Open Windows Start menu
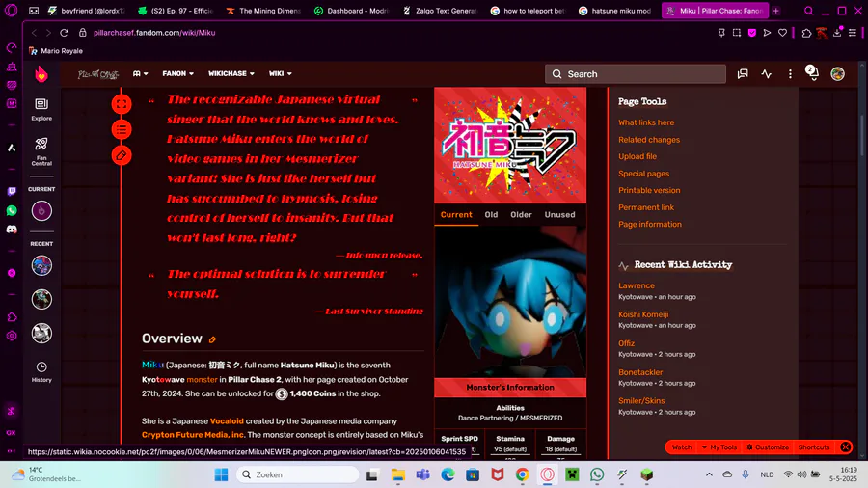Screen dimensions: 868x488 (221, 474)
